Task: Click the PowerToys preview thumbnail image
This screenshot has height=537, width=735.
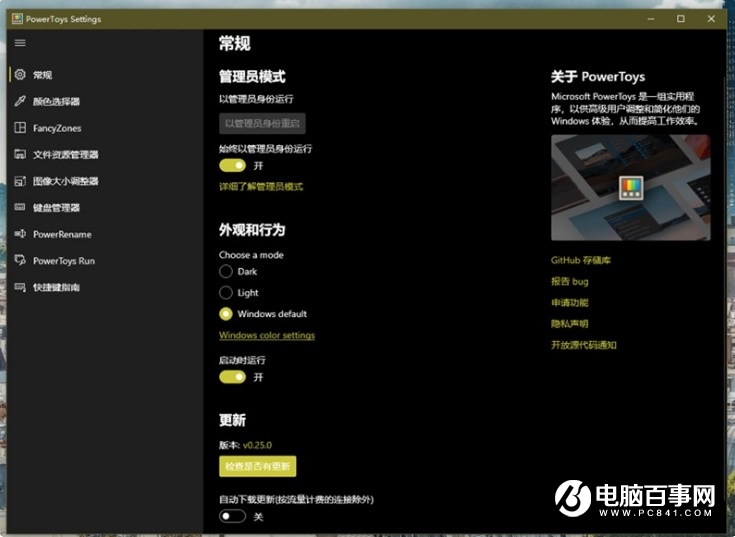Action: click(x=630, y=188)
